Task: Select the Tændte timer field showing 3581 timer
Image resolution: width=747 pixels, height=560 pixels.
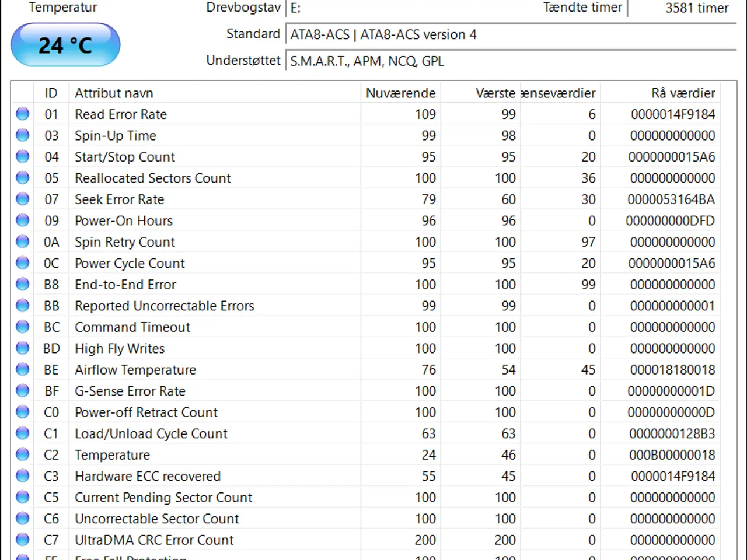Action: 682,8
